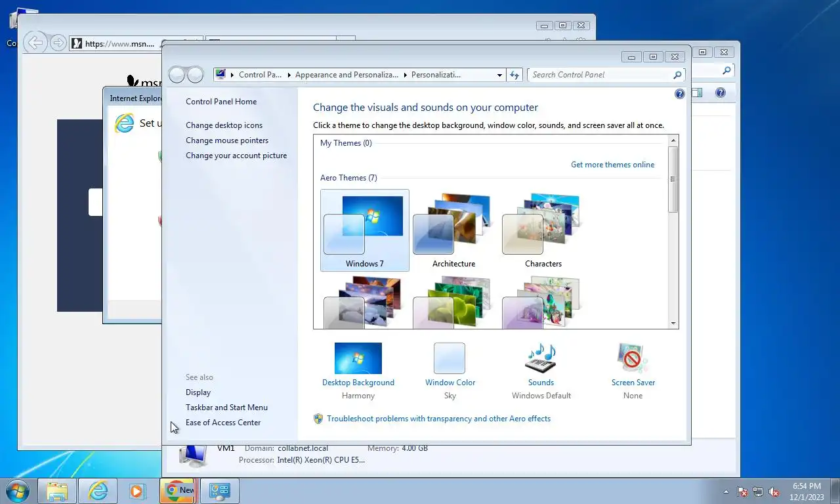The height and width of the screenshot is (504, 840).
Task: Click the help icon in the System window
Action: pos(720,93)
